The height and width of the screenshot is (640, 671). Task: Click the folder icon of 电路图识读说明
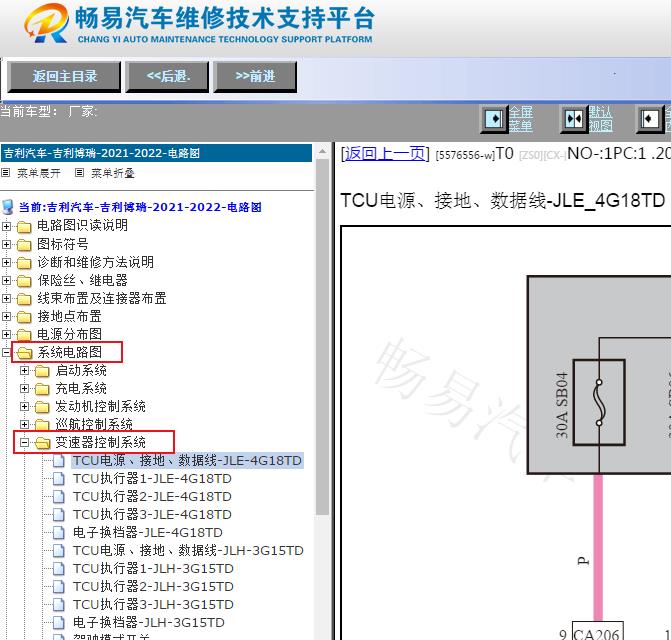click(x=24, y=226)
